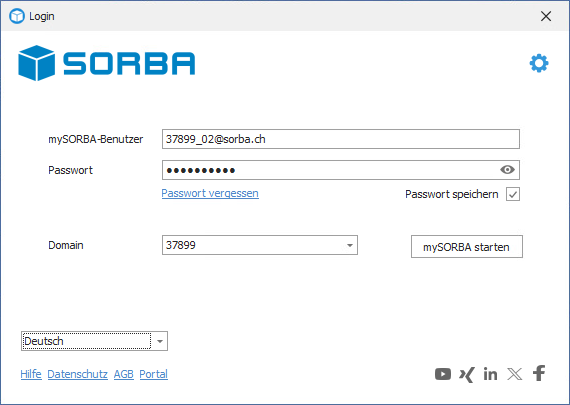Open the Xing social icon

[x=467, y=374]
